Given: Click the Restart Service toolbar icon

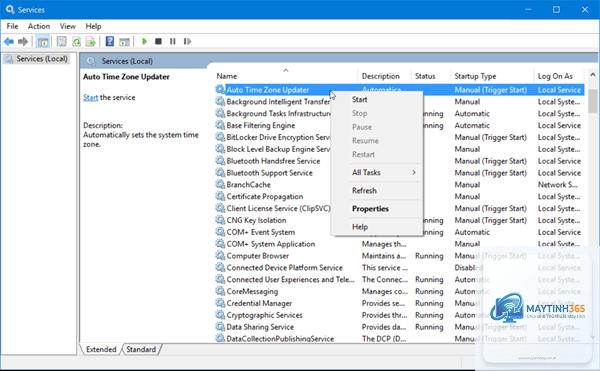Looking at the screenshot, I should [x=187, y=41].
